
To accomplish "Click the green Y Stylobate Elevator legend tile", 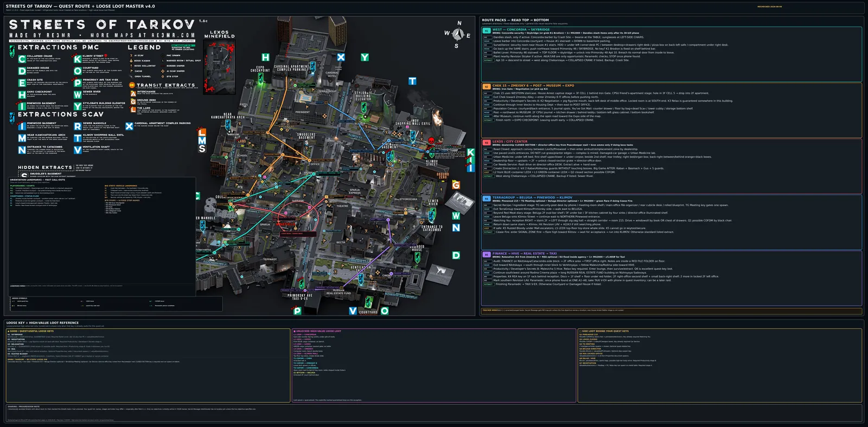I will click(78, 106).
